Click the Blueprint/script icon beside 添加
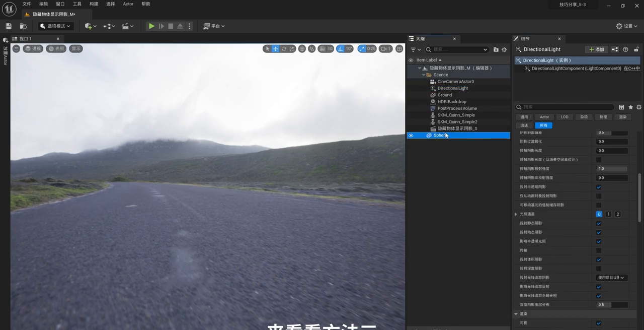This screenshot has height=330, width=644. tap(615, 49)
